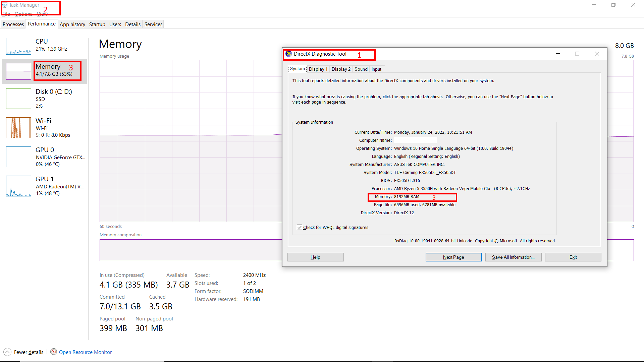Toggle Check for WHQL digital signatures
644x362 pixels.
300,227
